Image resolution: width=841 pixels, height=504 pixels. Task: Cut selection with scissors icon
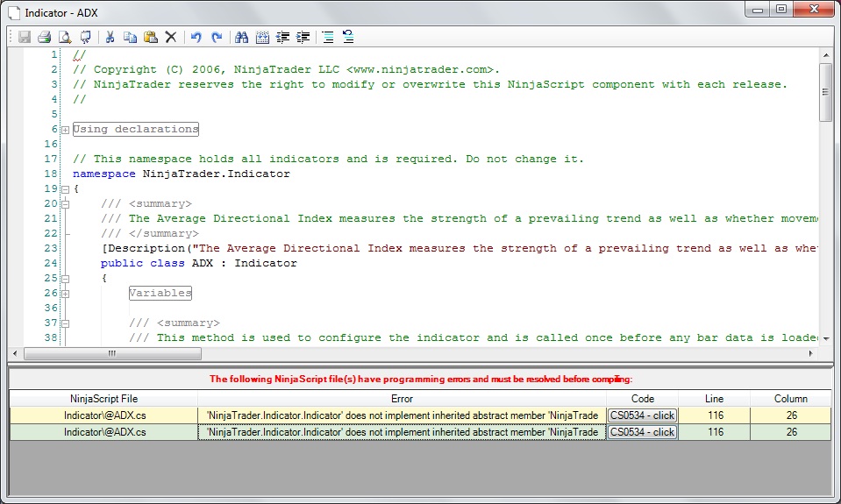point(110,37)
